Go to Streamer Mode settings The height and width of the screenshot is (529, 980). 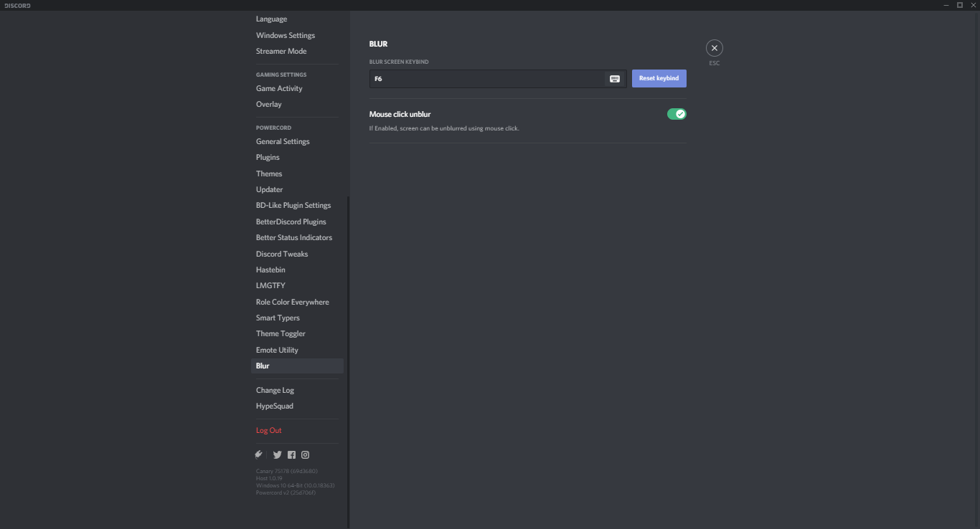point(297,52)
